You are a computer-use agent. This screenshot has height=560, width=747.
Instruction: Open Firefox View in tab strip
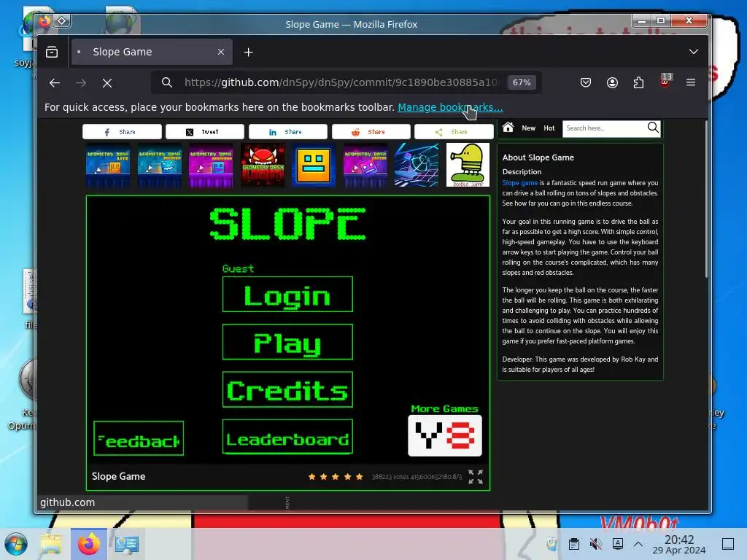52,52
